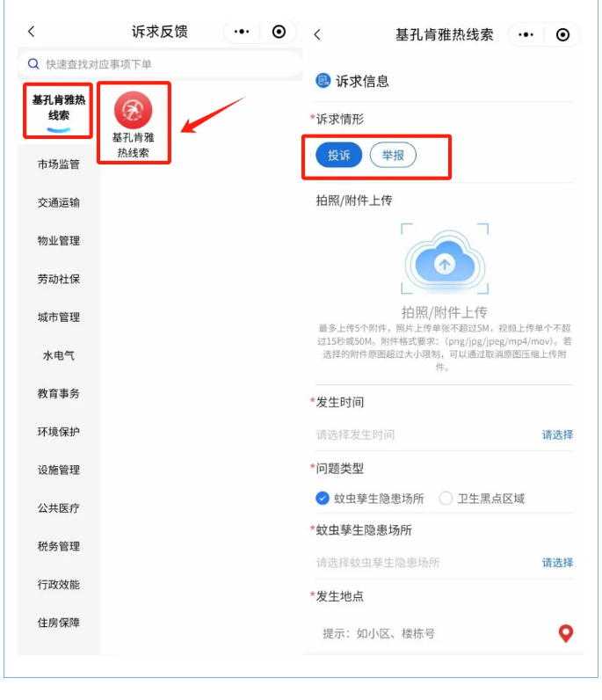
Task: Choose 举报 as the request type
Action: 393,156
